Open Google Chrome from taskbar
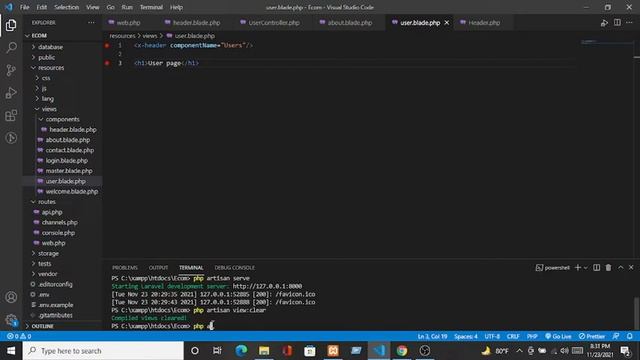Image resolution: width=640 pixels, height=360 pixels. pyautogui.click(x=402, y=351)
